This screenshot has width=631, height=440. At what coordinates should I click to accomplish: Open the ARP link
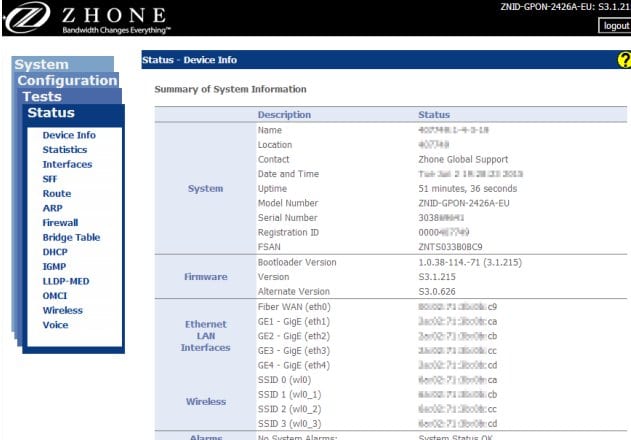(52, 208)
